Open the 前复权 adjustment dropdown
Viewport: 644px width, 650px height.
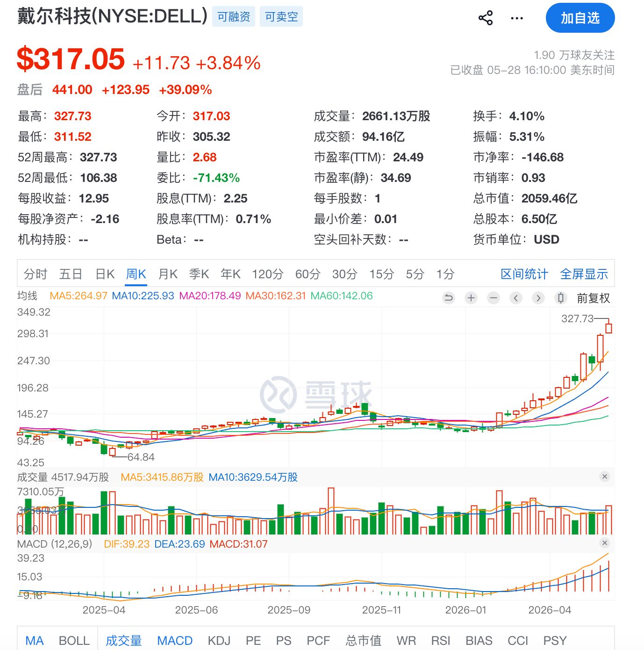pyautogui.click(x=594, y=298)
